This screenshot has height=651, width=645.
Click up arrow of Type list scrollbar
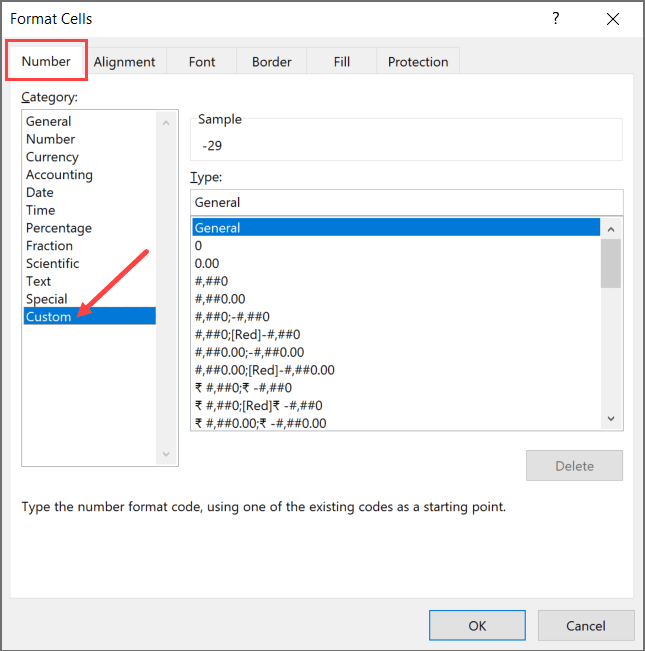coord(611,229)
